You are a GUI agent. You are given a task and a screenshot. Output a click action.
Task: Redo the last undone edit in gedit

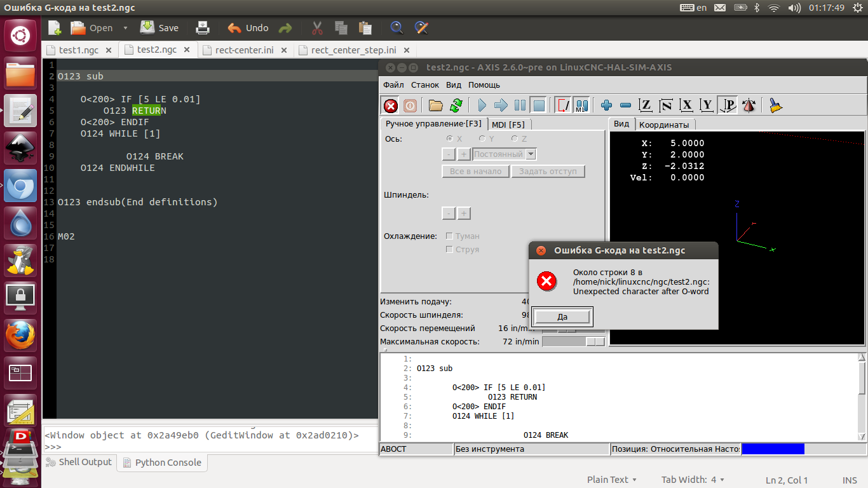[x=285, y=28]
